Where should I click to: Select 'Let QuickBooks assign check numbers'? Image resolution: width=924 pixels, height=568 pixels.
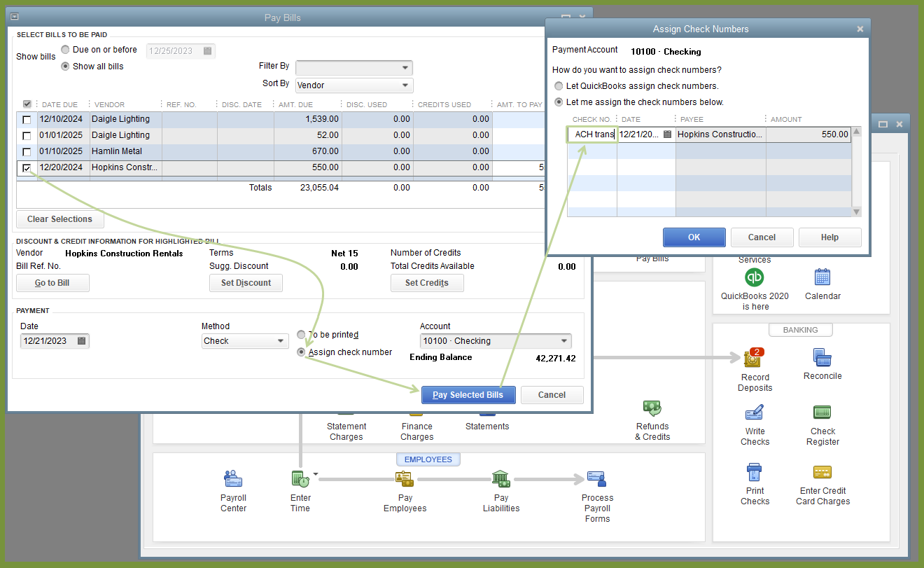(559, 86)
